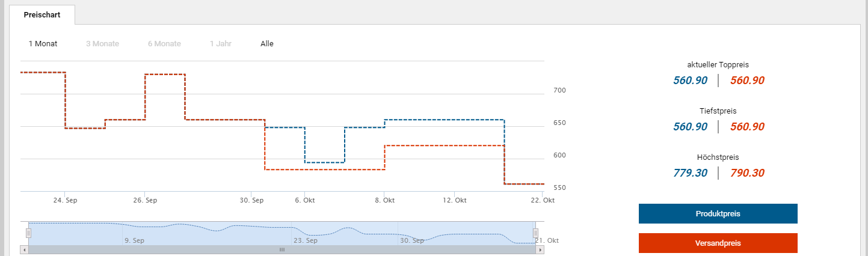Viewport: 868px width, 256px height.
Task: Click the left navigator range handle
Action: 28,233
